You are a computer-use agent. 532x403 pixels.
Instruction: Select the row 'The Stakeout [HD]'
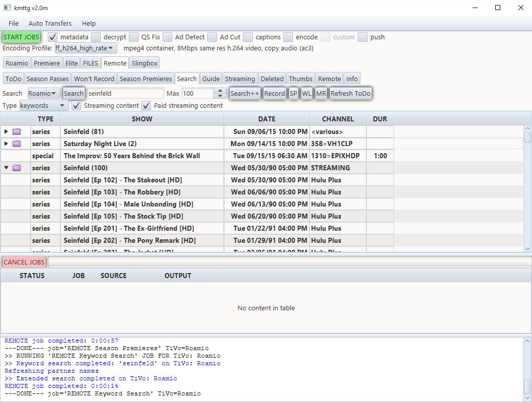[x=197, y=180]
